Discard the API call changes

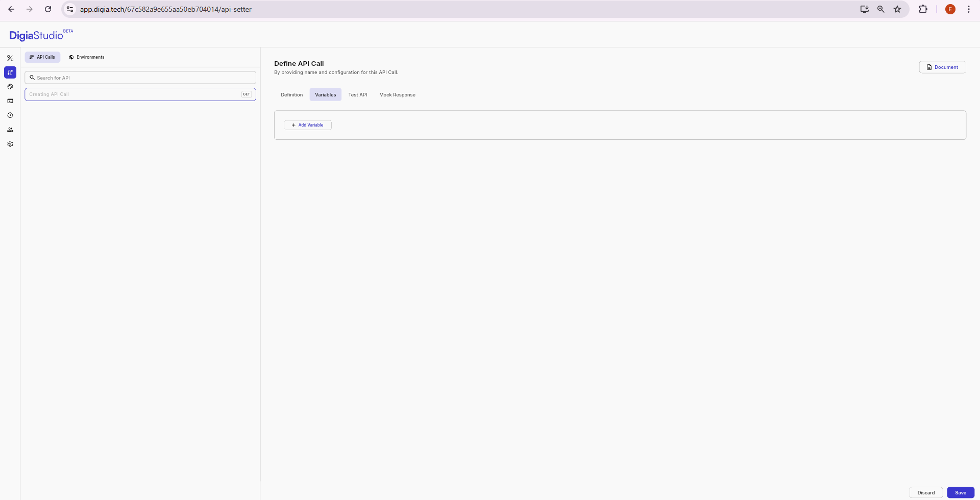tap(926, 492)
